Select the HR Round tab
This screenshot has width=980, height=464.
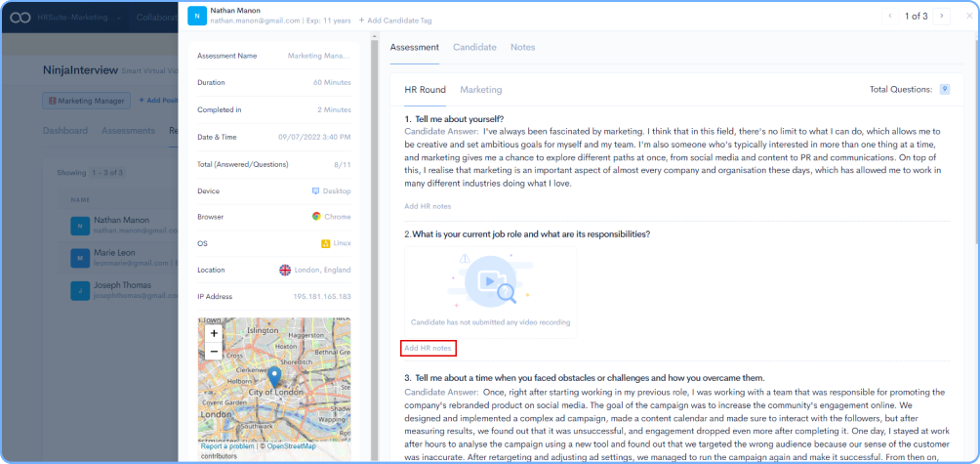click(x=425, y=90)
